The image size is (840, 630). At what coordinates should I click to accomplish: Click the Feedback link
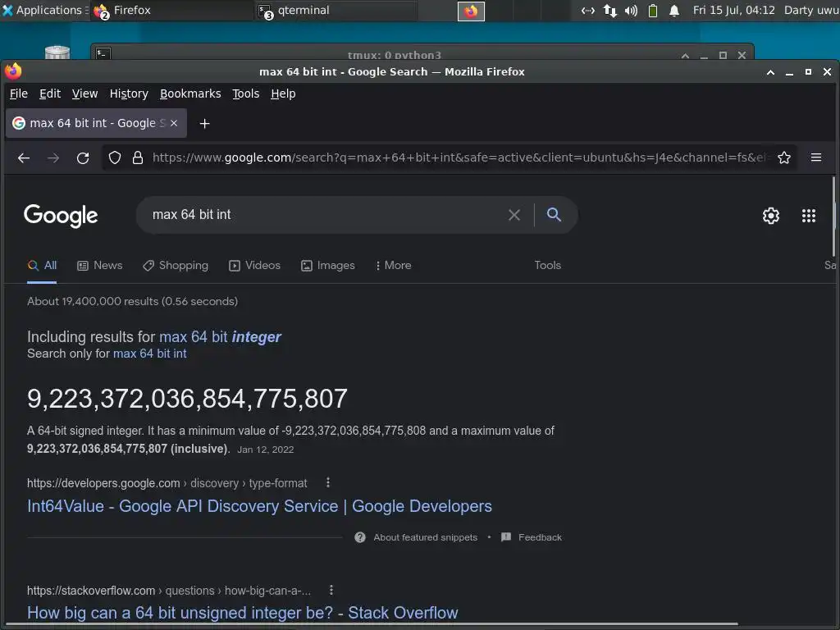[540, 537]
